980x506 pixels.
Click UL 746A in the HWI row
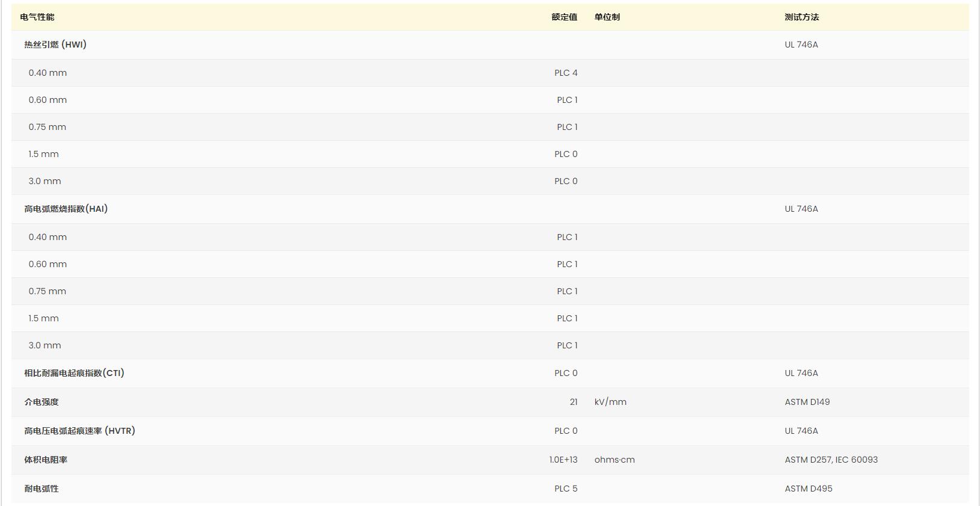pyautogui.click(x=801, y=45)
